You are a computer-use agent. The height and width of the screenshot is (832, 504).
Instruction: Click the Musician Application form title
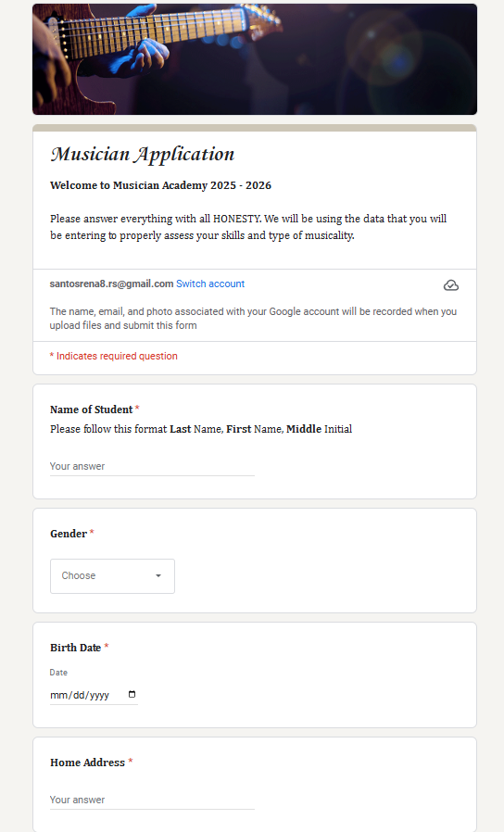[142, 155]
